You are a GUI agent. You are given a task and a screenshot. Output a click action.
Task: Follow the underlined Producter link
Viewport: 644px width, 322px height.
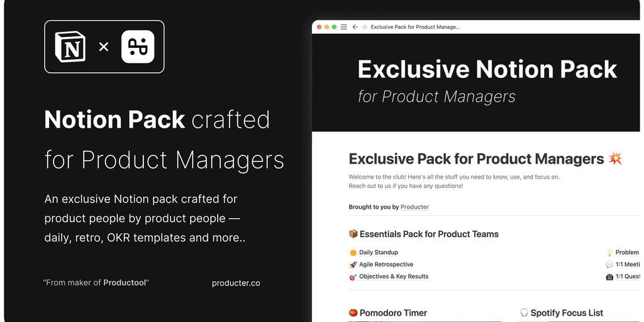pyautogui.click(x=414, y=207)
